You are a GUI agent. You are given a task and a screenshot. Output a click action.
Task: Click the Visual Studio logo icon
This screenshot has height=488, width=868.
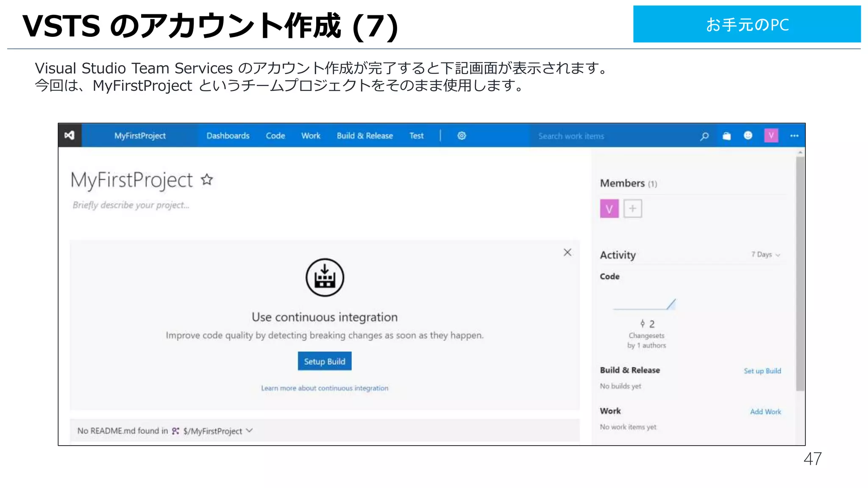pos(70,136)
